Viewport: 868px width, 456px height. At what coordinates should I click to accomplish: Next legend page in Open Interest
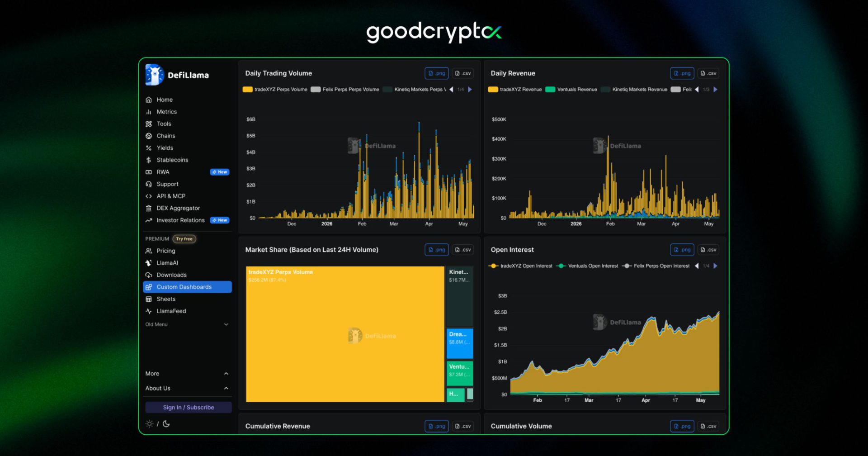715,266
